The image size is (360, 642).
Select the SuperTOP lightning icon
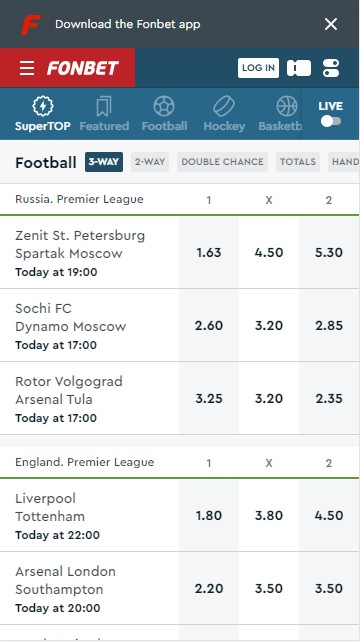click(x=43, y=106)
